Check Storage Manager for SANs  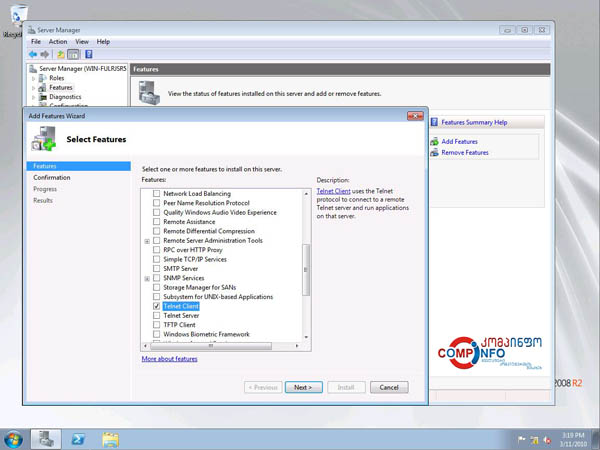pos(157,287)
